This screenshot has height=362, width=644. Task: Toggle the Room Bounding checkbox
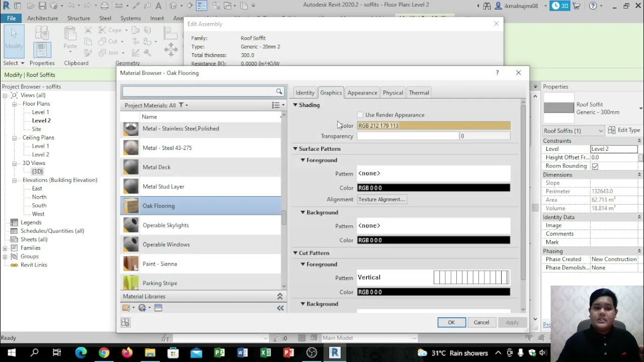click(595, 166)
